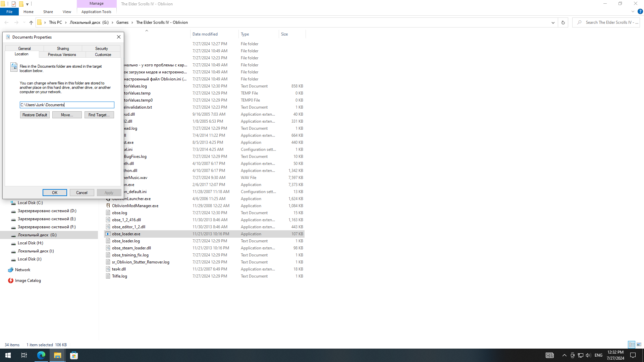Open the Image Catalog sidebar item

coord(28,281)
